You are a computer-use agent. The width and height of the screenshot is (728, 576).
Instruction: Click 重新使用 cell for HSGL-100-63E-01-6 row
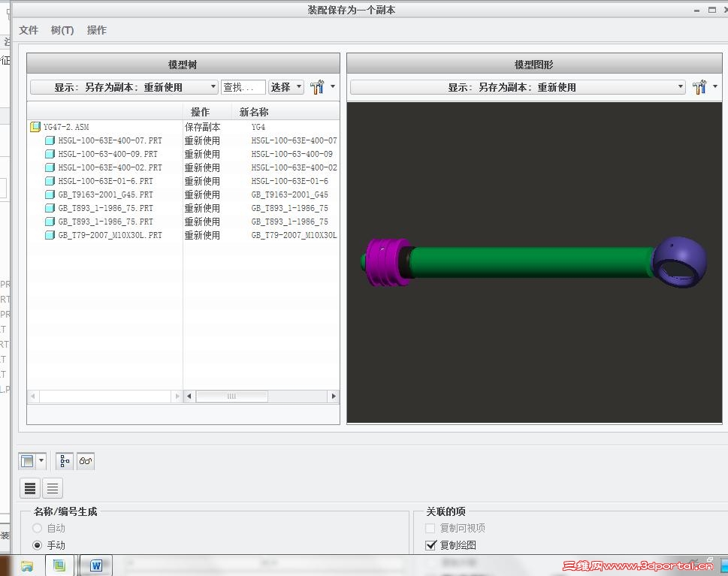coord(202,181)
